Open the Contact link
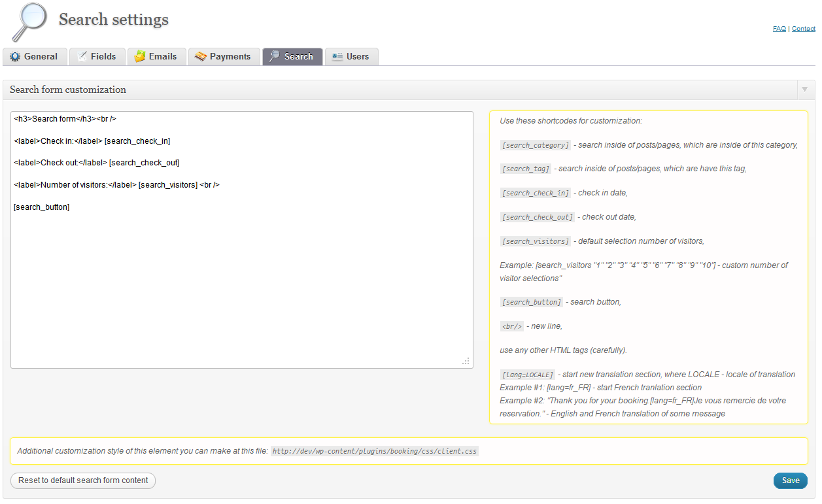The height and width of the screenshot is (504, 822). [803, 29]
